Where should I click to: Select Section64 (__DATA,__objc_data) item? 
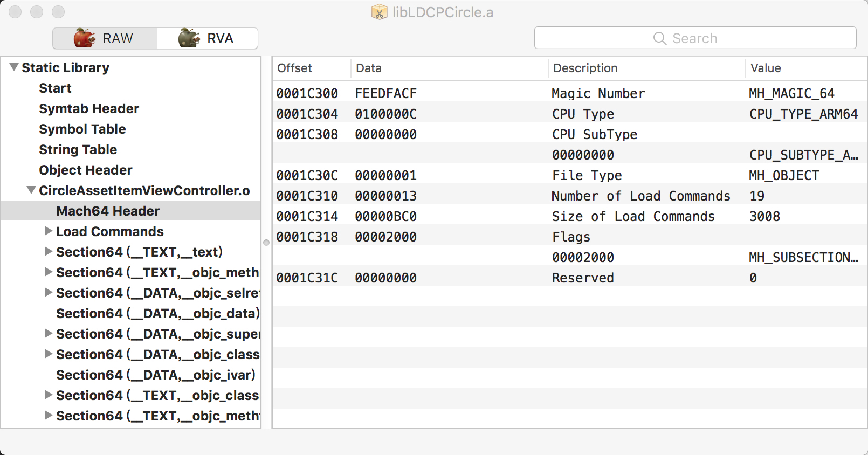[158, 313]
